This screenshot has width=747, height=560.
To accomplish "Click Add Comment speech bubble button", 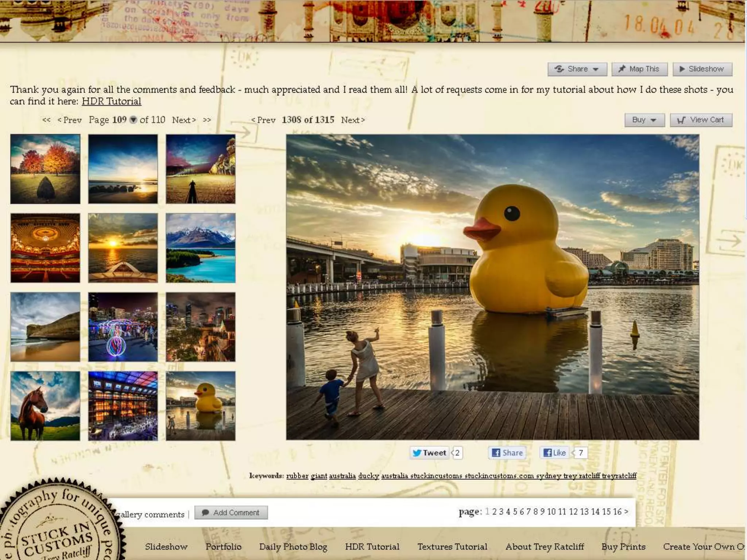I will pos(231,512).
